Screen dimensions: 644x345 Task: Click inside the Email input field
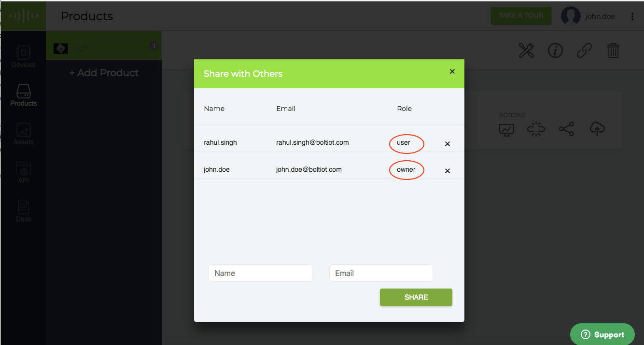coord(381,273)
